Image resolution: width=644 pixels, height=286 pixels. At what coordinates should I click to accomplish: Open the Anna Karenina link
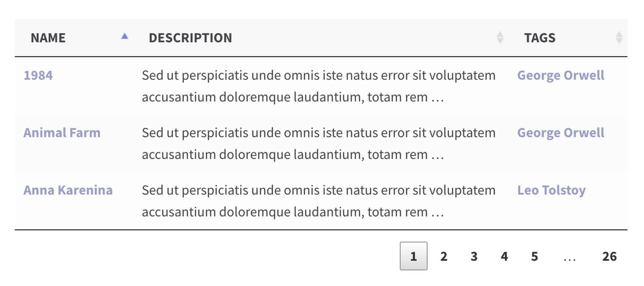(x=68, y=190)
